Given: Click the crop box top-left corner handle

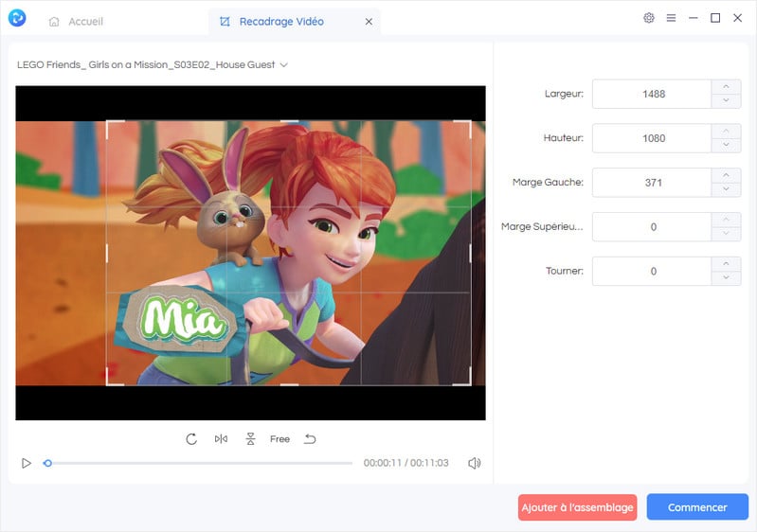Looking at the screenshot, I should pos(107,121).
